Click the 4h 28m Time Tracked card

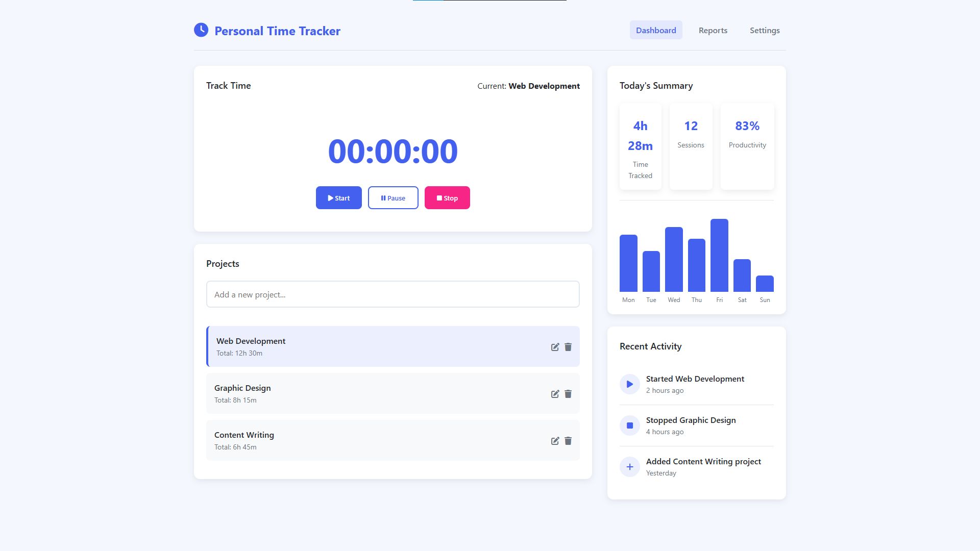(641, 146)
